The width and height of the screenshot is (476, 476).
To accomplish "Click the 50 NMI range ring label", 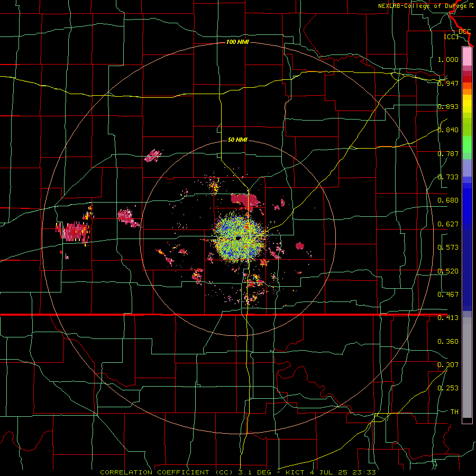I will click(x=237, y=140).
